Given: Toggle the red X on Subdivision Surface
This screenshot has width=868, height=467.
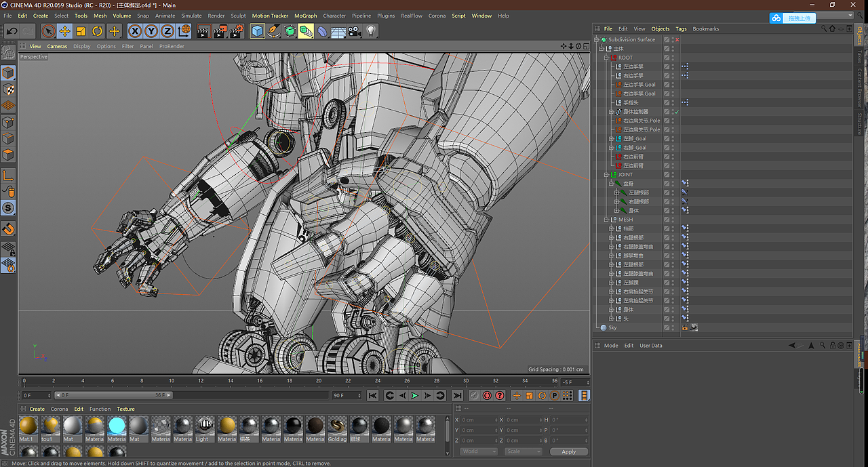Looking at the screenshot, I should pos(677,40).
